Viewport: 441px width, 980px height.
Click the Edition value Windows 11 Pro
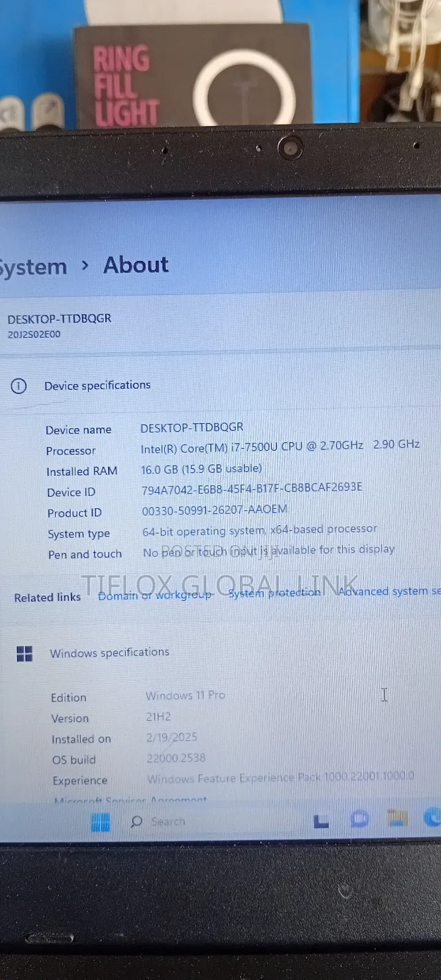[186, 695]
